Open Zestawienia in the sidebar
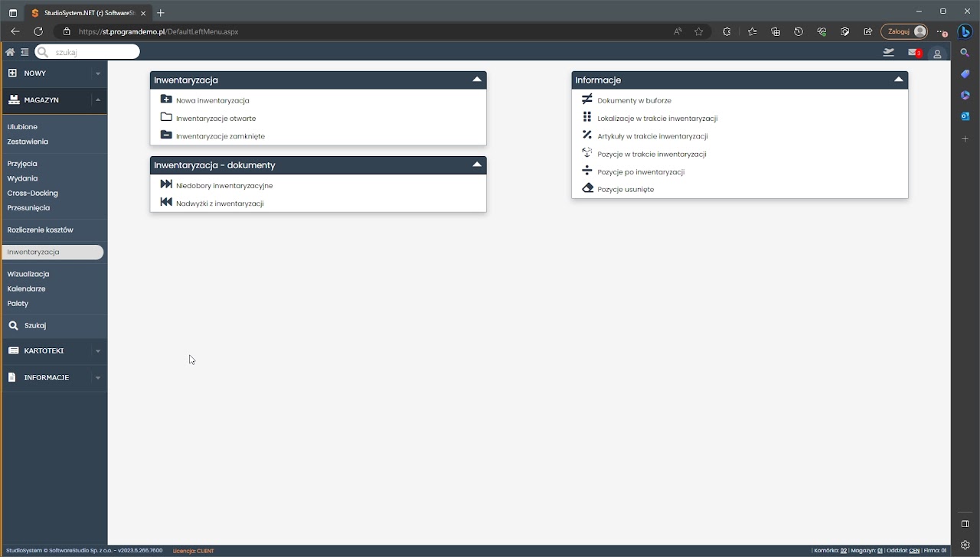 coord(28,142)
